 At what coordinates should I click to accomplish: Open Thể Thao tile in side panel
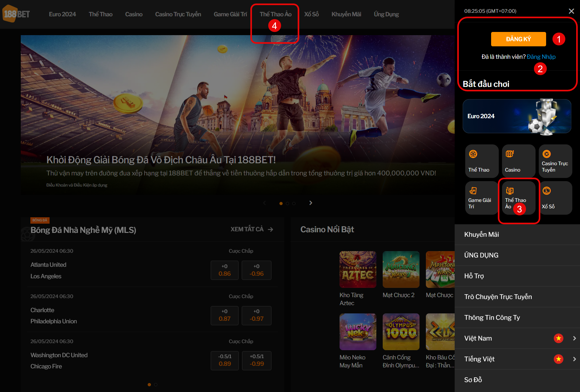pyautogui.click(x=482, y=161)
